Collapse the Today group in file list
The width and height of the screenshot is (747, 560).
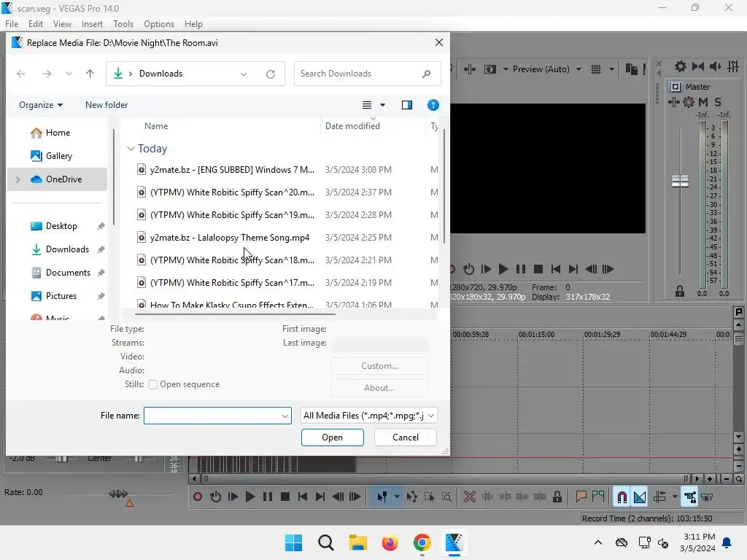131,149
